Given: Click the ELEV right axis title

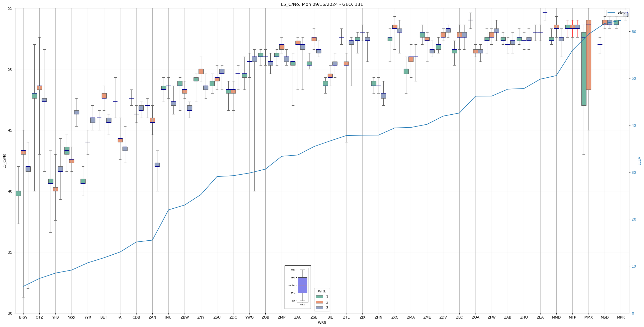Looking at the screenshot, I should tap(639, 161).
